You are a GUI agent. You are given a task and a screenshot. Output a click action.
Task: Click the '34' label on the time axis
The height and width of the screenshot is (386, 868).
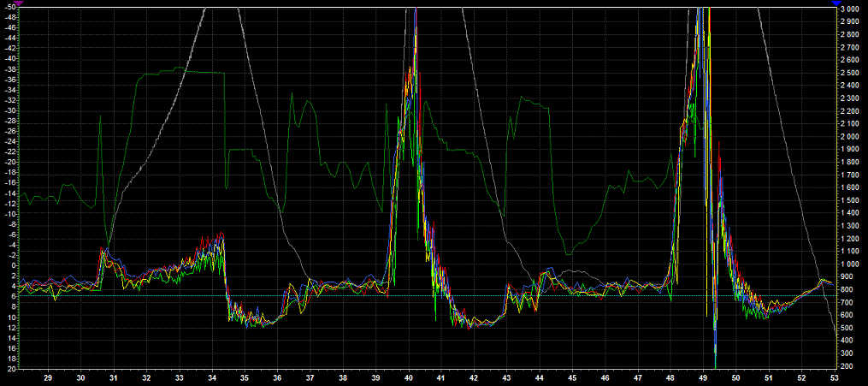pos(212,377)
